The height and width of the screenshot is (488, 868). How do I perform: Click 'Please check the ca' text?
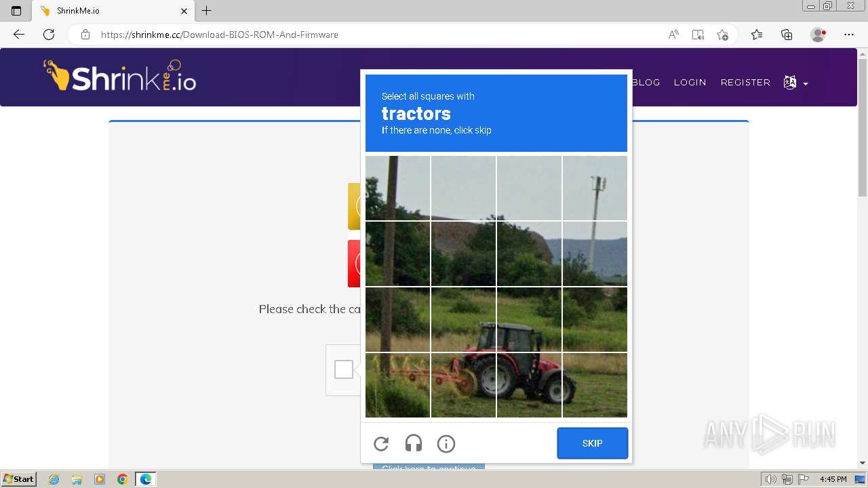[x=309, y=309]
